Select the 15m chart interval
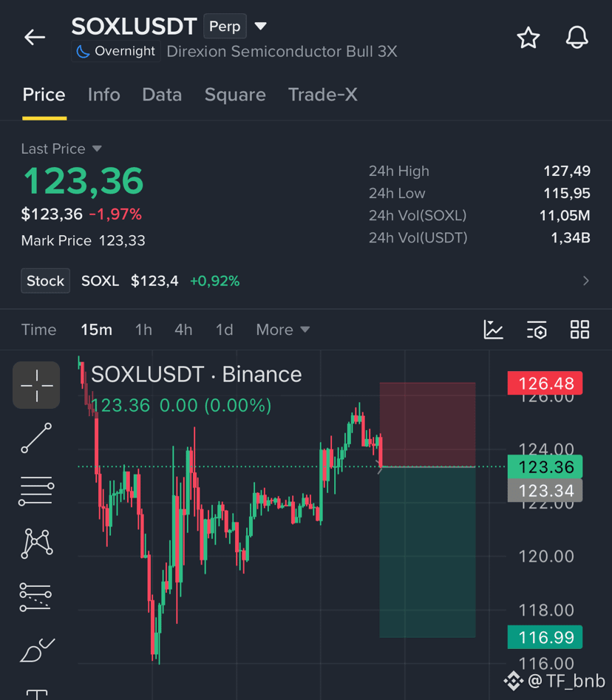This screenshot has width=612, height=700. pyautogui.click(x=96, y=330)
